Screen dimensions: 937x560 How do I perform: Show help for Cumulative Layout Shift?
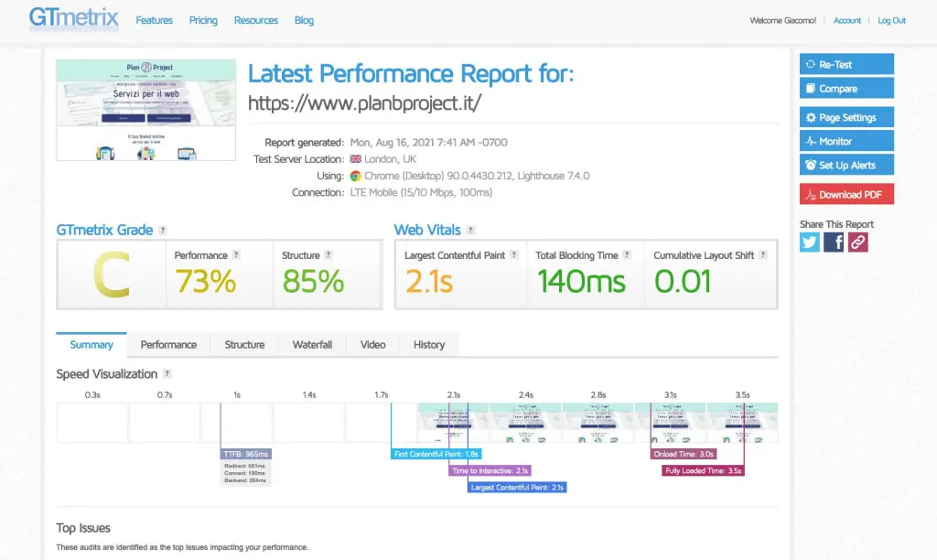click(x=762, y=255)
